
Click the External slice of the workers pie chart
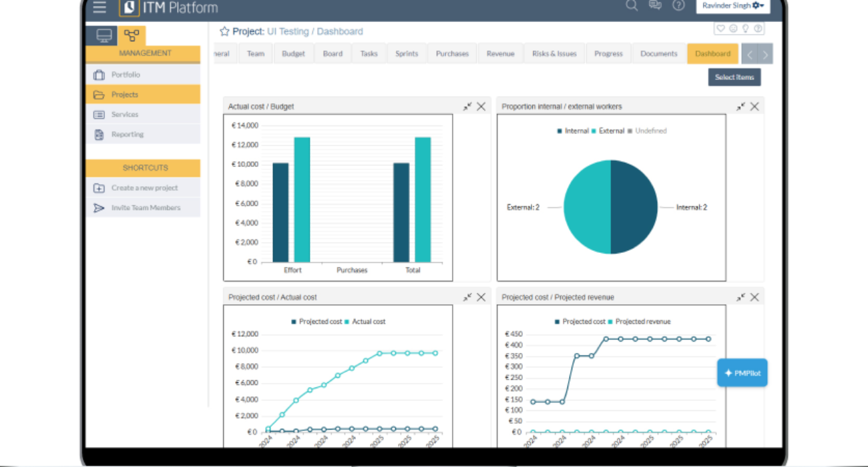[x=588, y=207]
